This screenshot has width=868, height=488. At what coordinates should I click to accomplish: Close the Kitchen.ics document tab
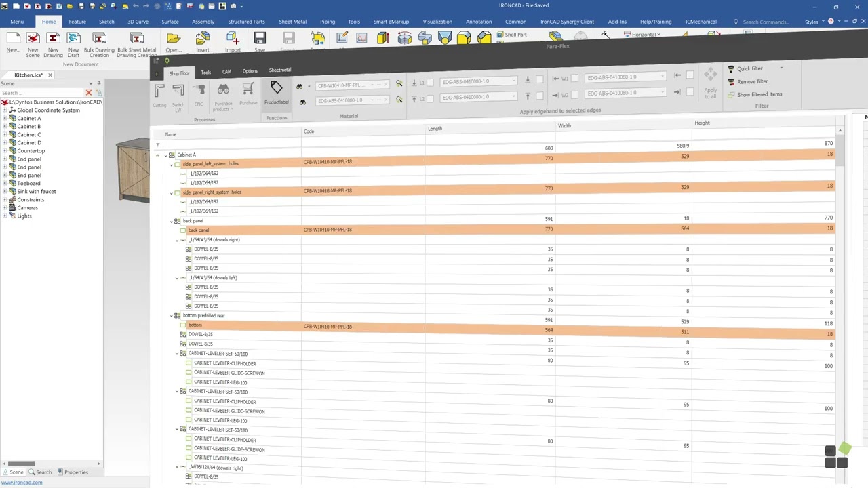50,75
